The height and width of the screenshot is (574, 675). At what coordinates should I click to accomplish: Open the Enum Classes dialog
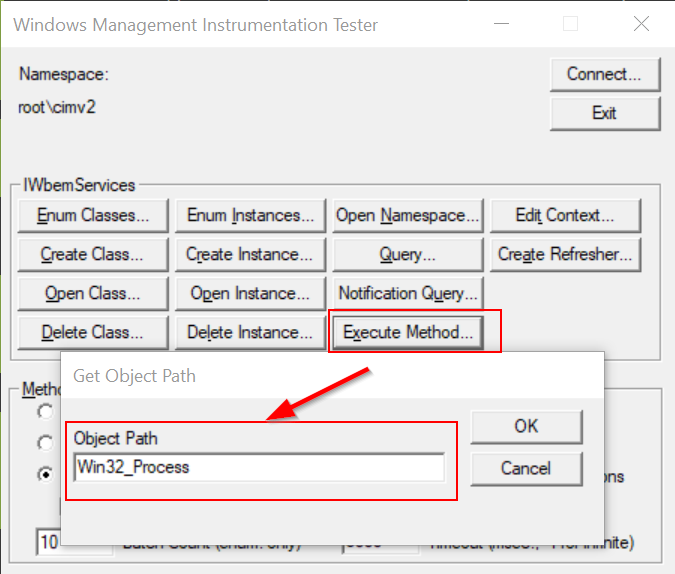93,215
